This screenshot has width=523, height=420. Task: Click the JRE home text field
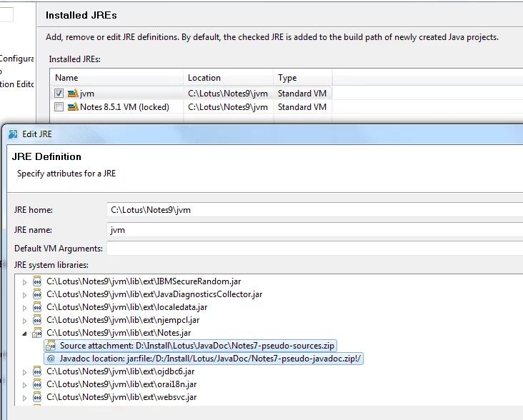point(313,210)
